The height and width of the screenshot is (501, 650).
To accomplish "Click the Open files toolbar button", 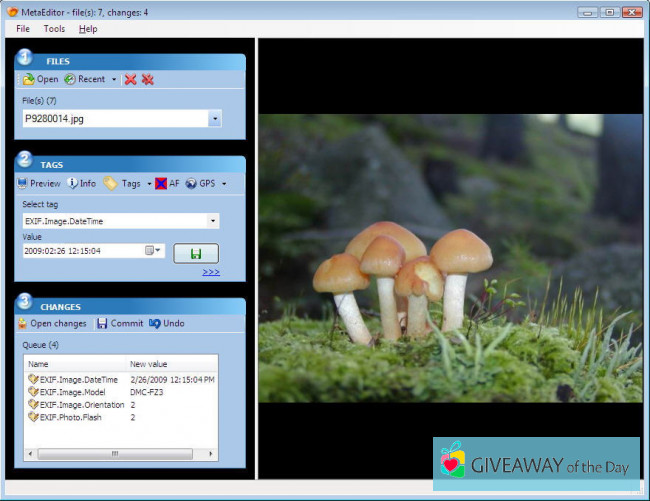I will 40,79.
